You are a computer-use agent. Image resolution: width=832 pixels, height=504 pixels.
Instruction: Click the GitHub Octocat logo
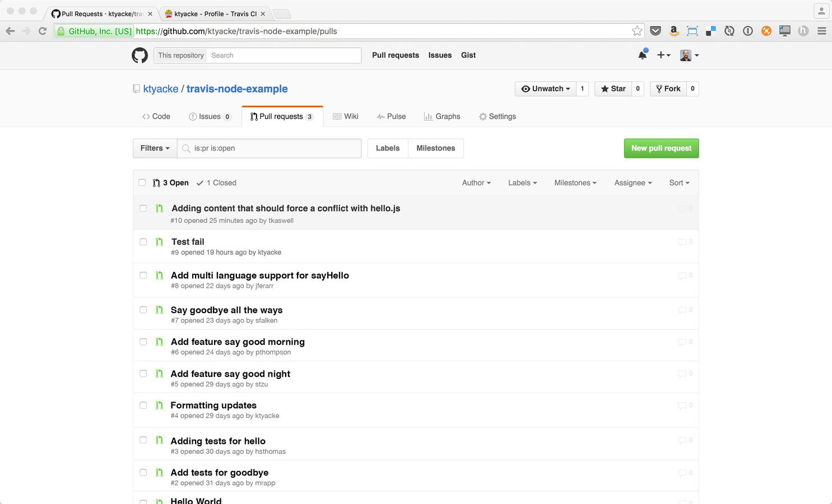[x=140, y=55]
